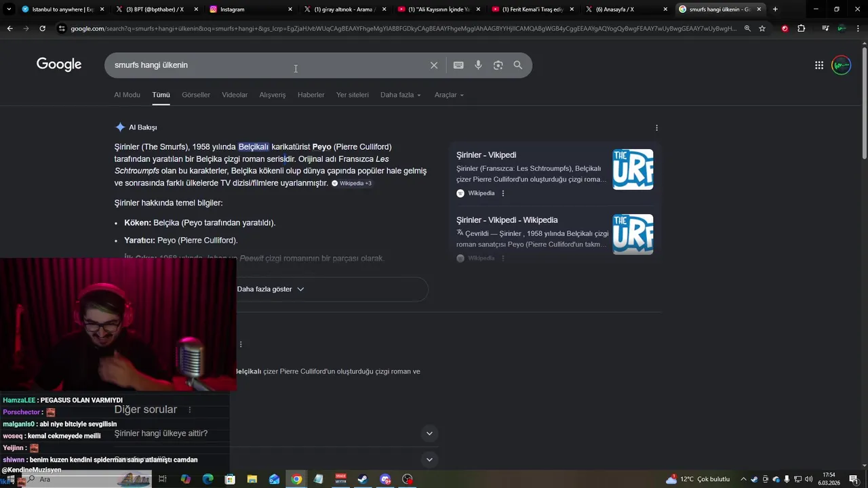Switch to the BPT (@bpthaber) / X tab
Viewport: 868px width, 488px height.
coord(155,9)
